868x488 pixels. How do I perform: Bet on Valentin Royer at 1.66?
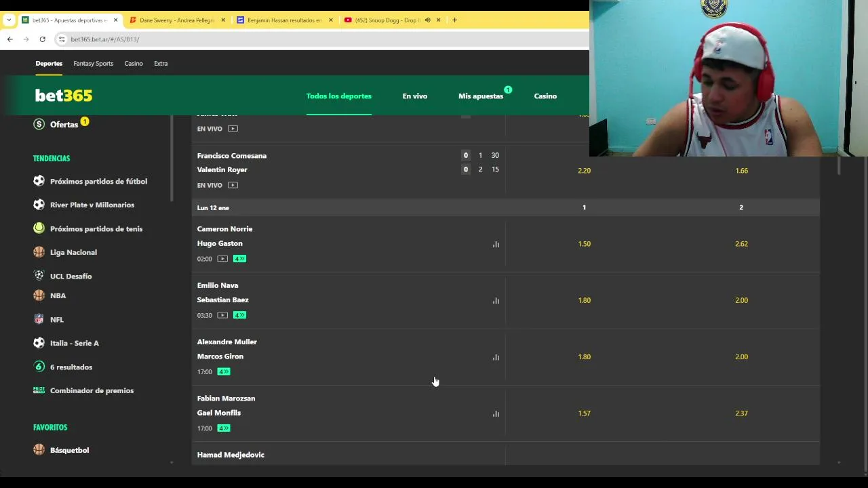[741, 171]
